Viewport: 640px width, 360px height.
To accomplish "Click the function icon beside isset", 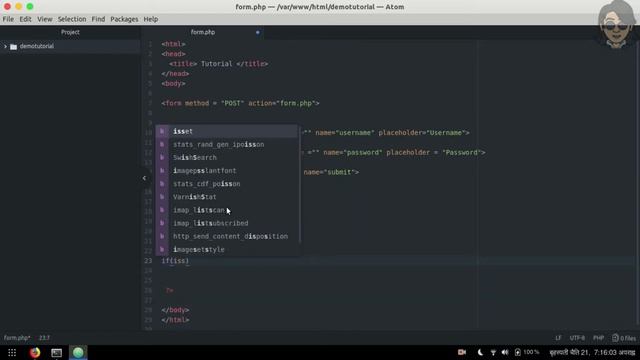I will coord(162,131).
